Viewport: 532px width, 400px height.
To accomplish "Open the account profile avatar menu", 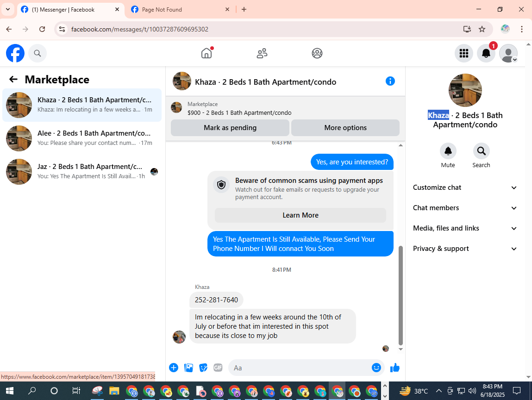I will (x=508, y=53).
